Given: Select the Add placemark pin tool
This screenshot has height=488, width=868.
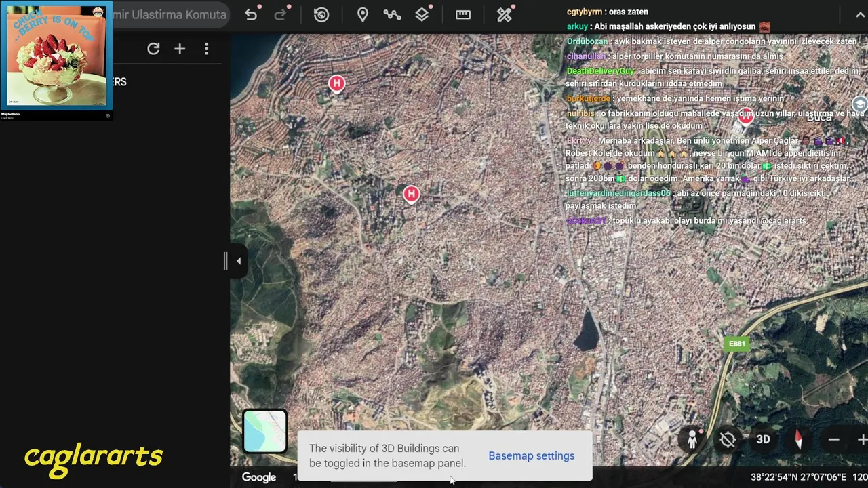Looking at the screenshot, I should point(363,15).
